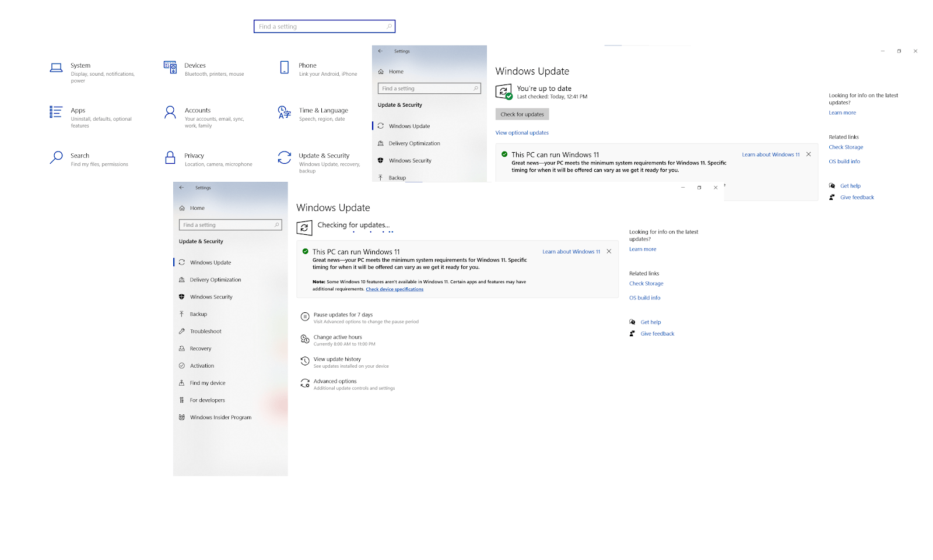Go back using the arrow in the up-to-date window

click(380, 51)
